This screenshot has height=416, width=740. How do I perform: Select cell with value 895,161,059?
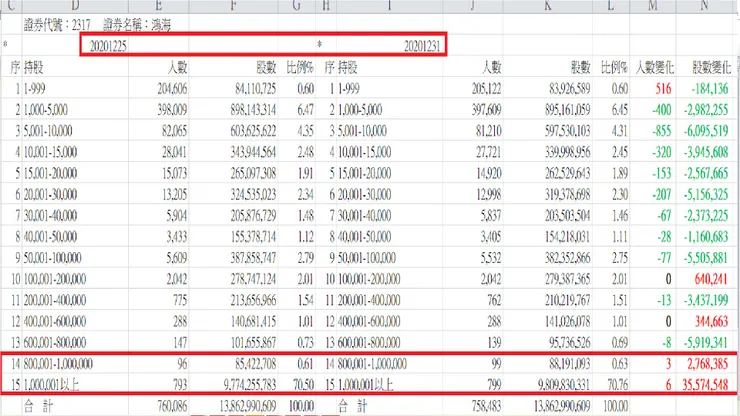click(567, 110)
